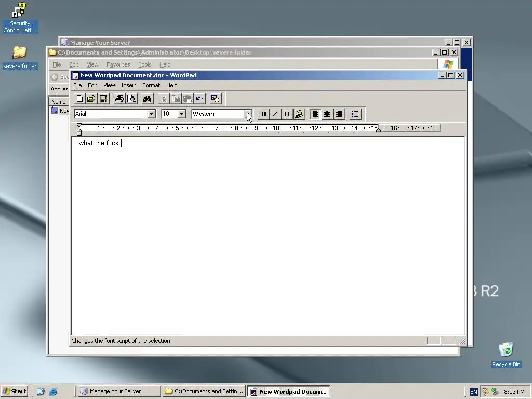
Task: Open the WordPad Edit menu
Action: click(92, 86)
